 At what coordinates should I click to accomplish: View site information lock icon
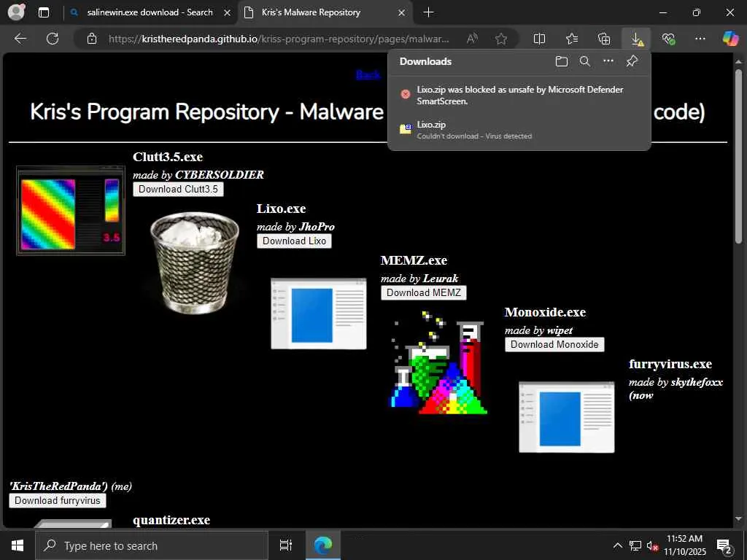tap(92, 39)
